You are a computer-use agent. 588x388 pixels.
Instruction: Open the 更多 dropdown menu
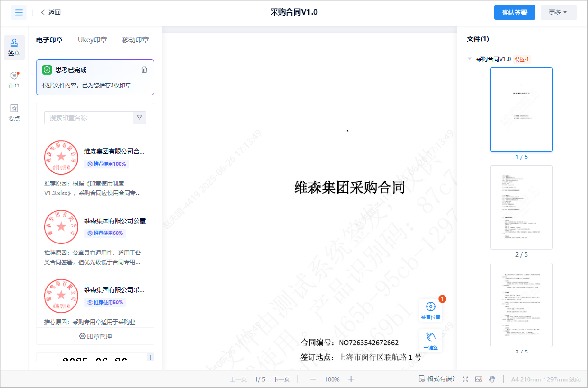pos(558,12)
